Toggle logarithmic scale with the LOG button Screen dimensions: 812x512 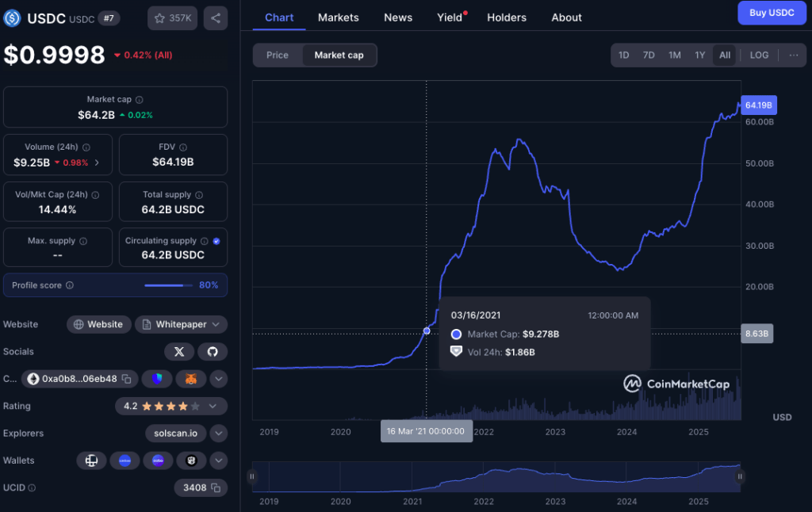pyautogui.click(x=759, y=55)
